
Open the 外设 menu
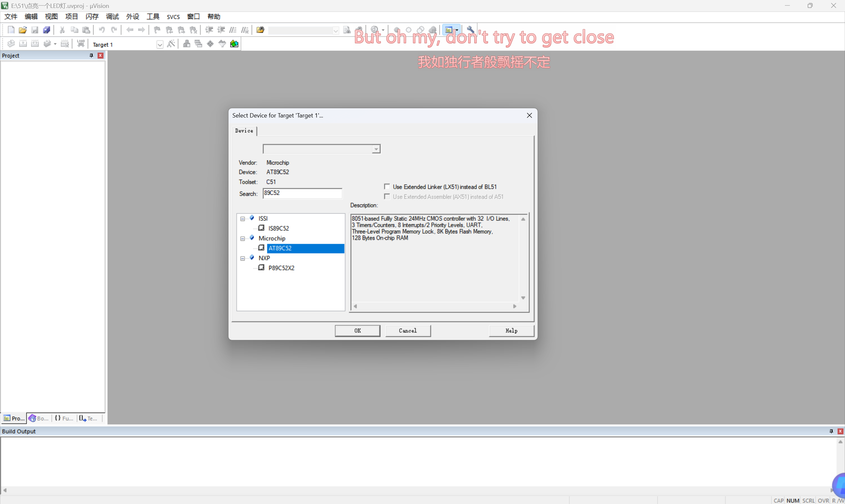(x=132, y=17)
